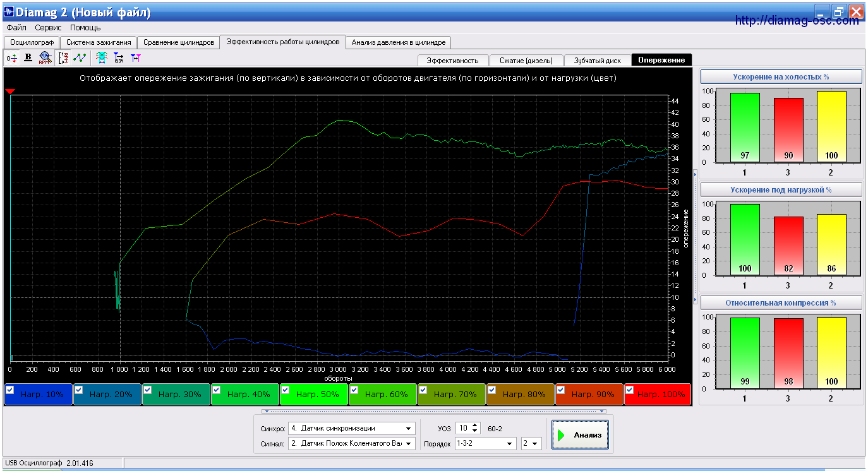Toggle the Нагр. 50% load checkbox
This screenshot has height=471, width=868.
[x=286, y=390]
